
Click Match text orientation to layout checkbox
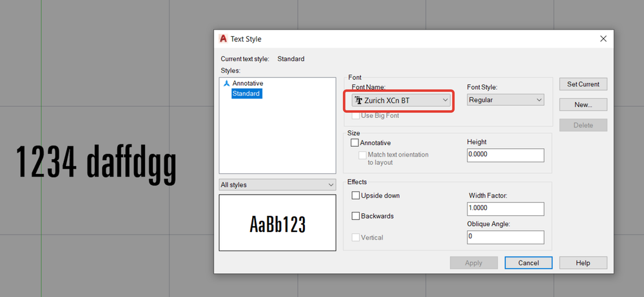[362, 155]
